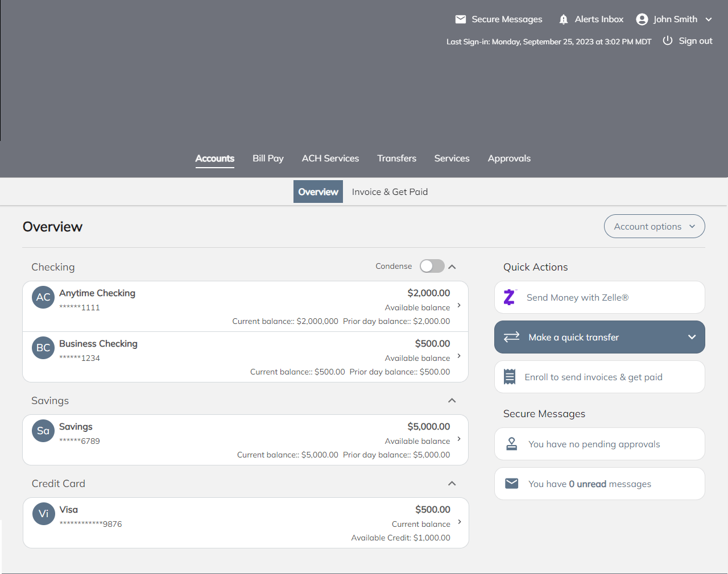Click the John Smith username
The width and height of the screenshot is (728, 574).
(x=675, y=19)
